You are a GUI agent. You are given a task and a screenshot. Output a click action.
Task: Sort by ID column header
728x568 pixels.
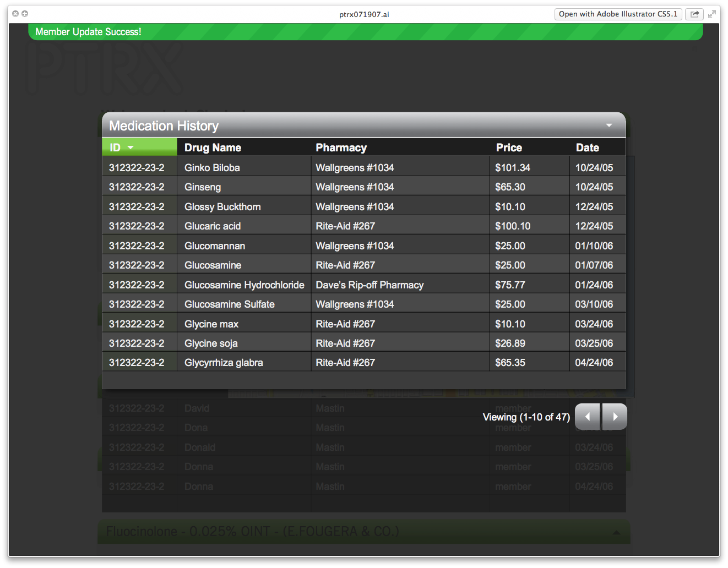139,147
